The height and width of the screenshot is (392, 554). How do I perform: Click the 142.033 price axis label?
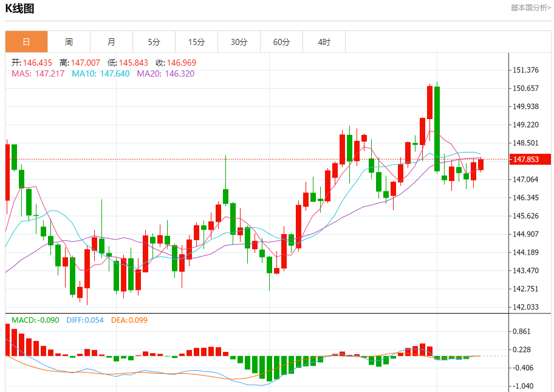point(525,307)
